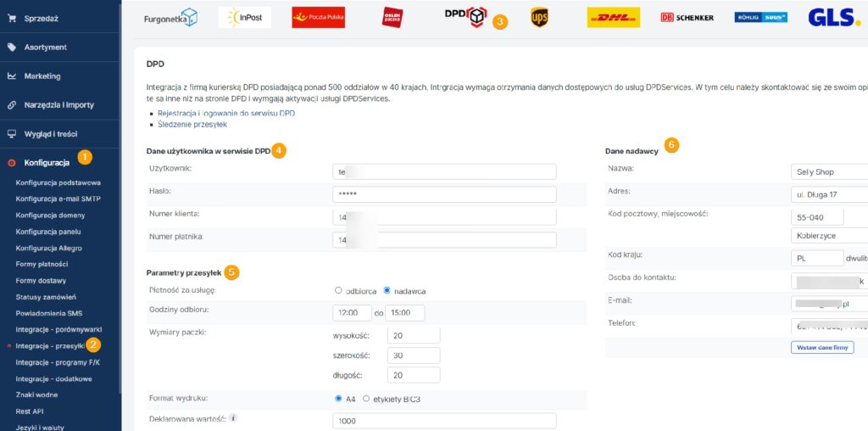868x431 pixels.
Task: Select the 'nadawca' payment radio button
Action: [x=387, y=290]
